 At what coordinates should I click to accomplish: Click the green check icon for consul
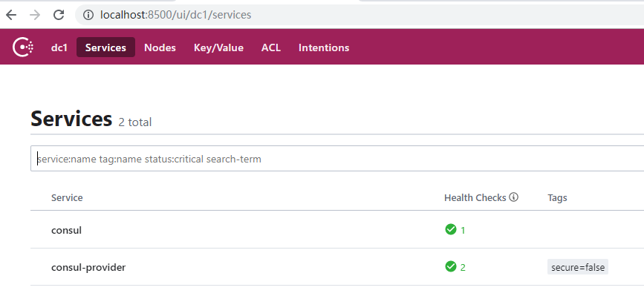click(451, 229)
